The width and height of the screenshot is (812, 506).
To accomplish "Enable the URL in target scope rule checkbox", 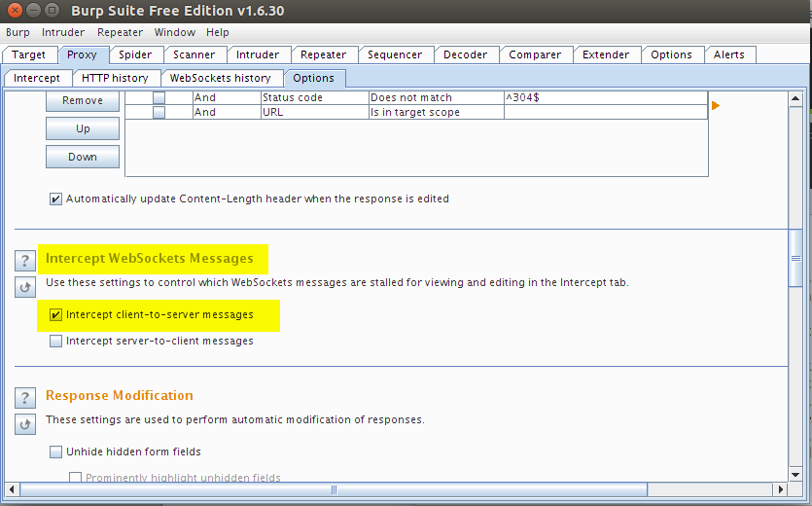I will [159, 112].
